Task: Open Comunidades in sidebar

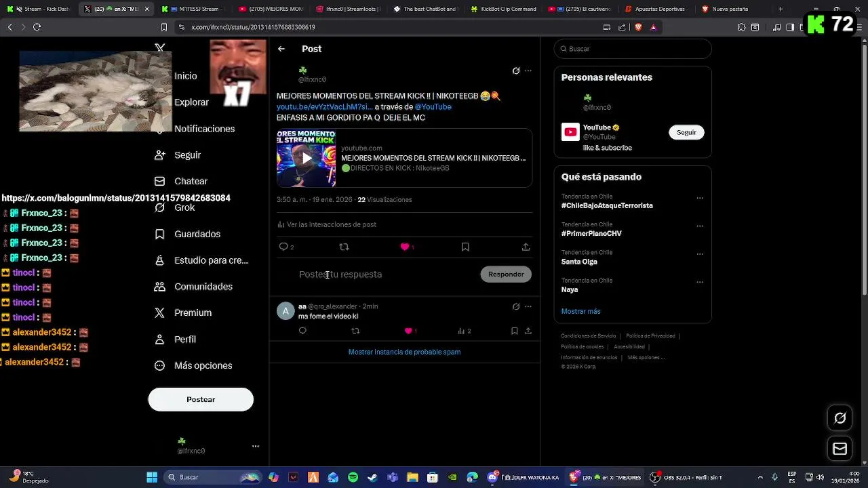Action: point(203,287)
